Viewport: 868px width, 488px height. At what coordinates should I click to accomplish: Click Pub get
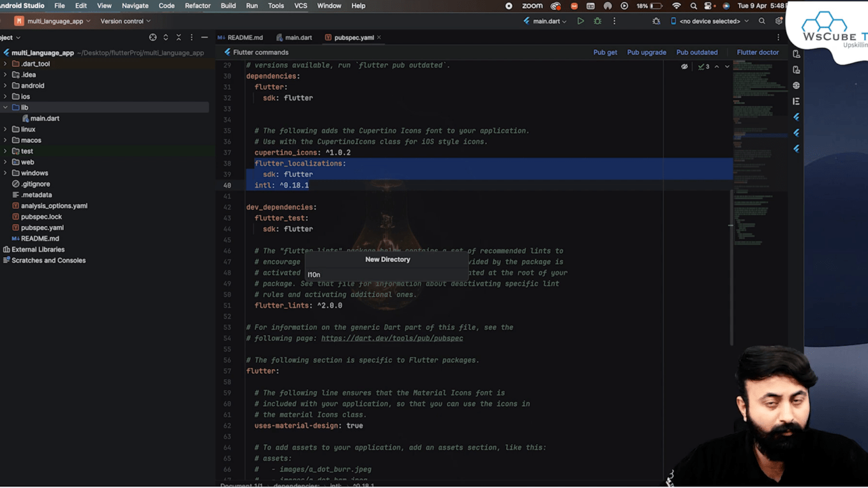click(605, 52)
